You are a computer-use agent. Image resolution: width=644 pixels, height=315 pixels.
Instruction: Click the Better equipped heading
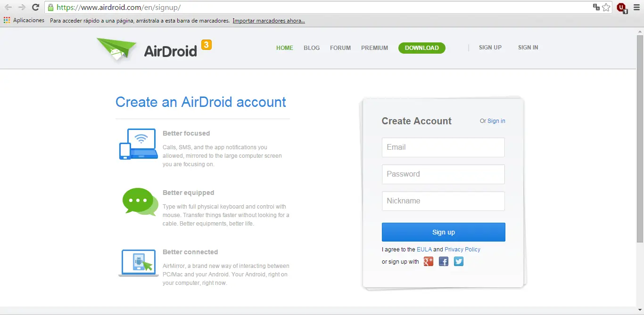[189, 193]
